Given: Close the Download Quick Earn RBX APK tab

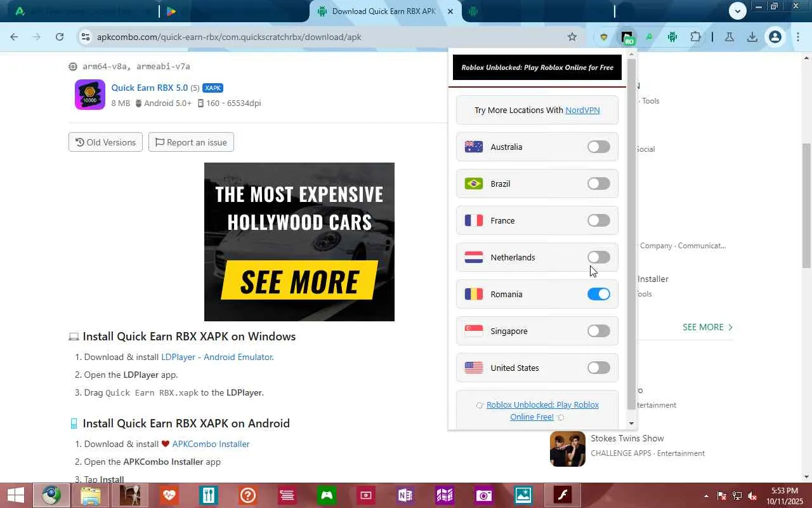Looking at the screenshot, I should [x=450, y=11].
